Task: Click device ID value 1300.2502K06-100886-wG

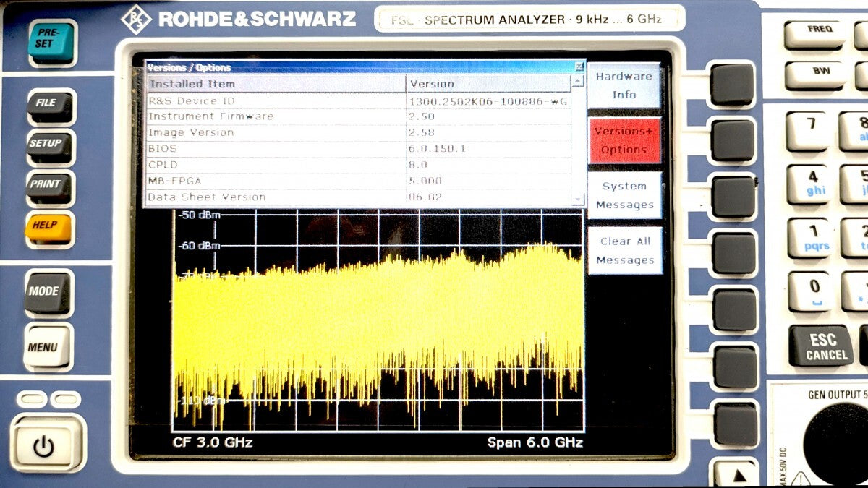Action: click(488, 101)
